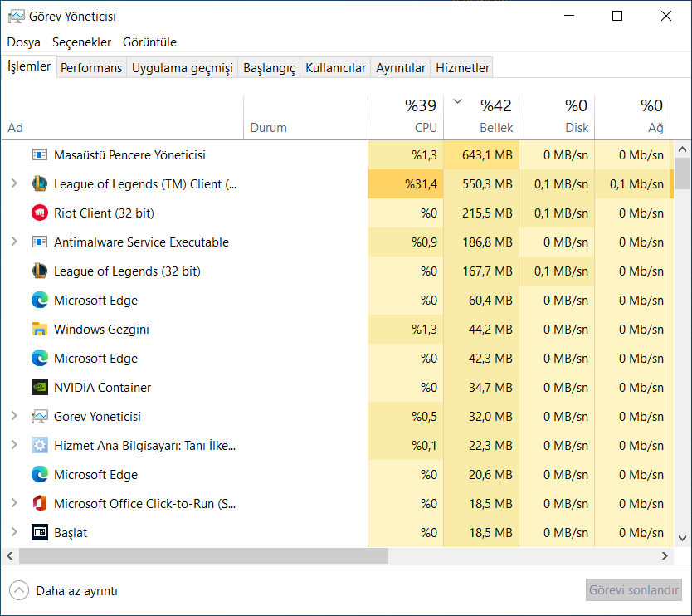Click the Görev Yöneticisi process row icon

tap(40, 417)
